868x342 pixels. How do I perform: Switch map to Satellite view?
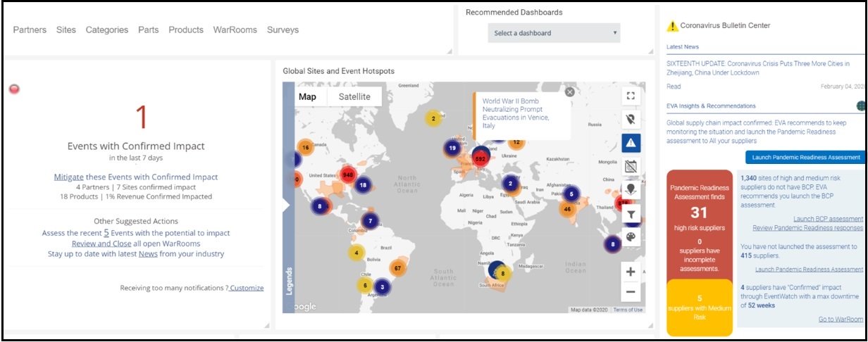(x=354, y=96)
